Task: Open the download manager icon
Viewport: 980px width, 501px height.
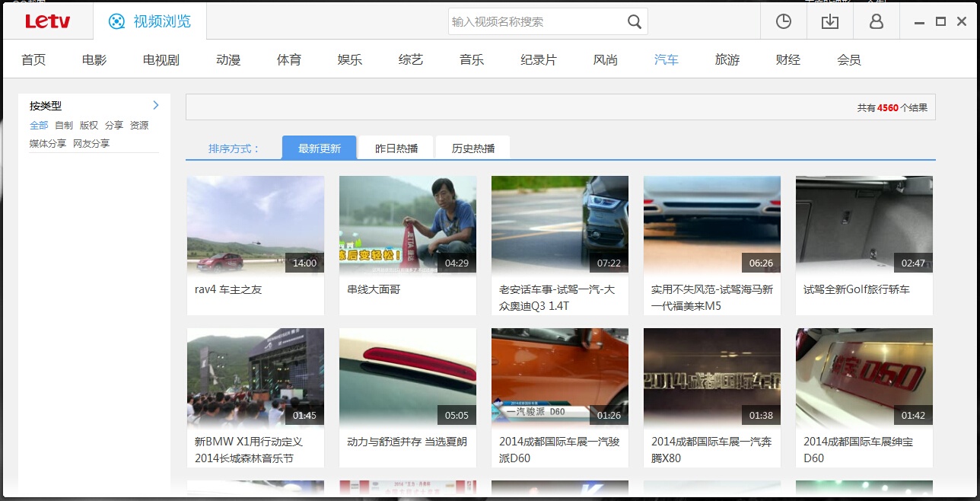Action: tap(829, 21)
